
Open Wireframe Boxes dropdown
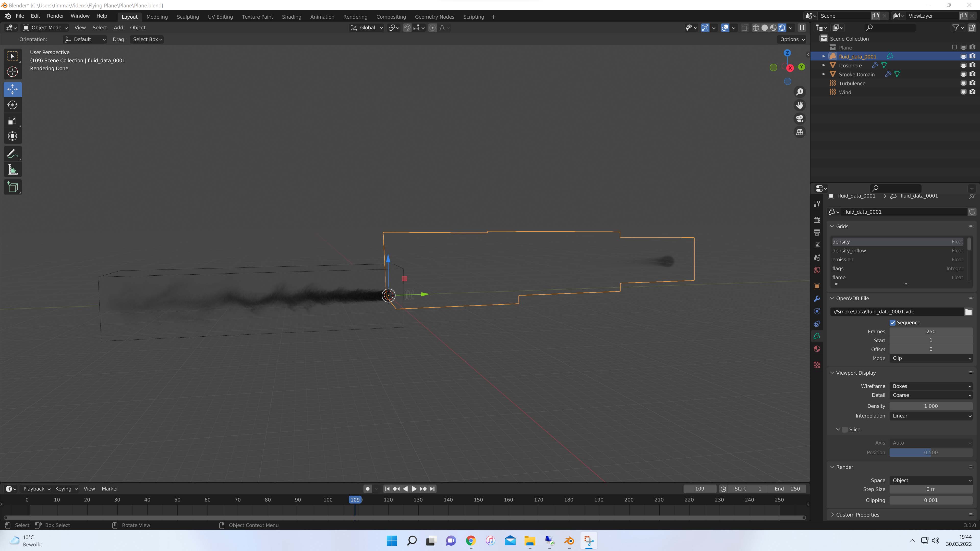point(931,386)
